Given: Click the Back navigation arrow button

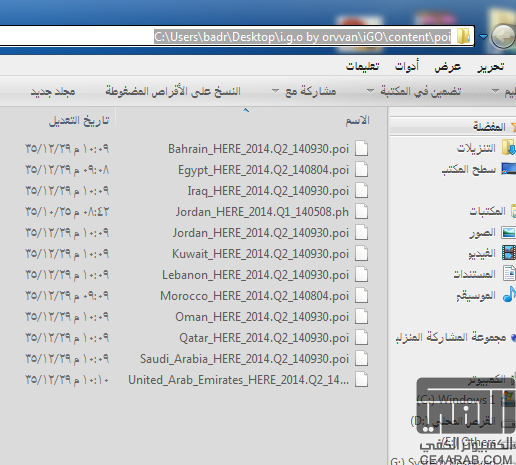Looking at the screenshot, I should 503,37.
